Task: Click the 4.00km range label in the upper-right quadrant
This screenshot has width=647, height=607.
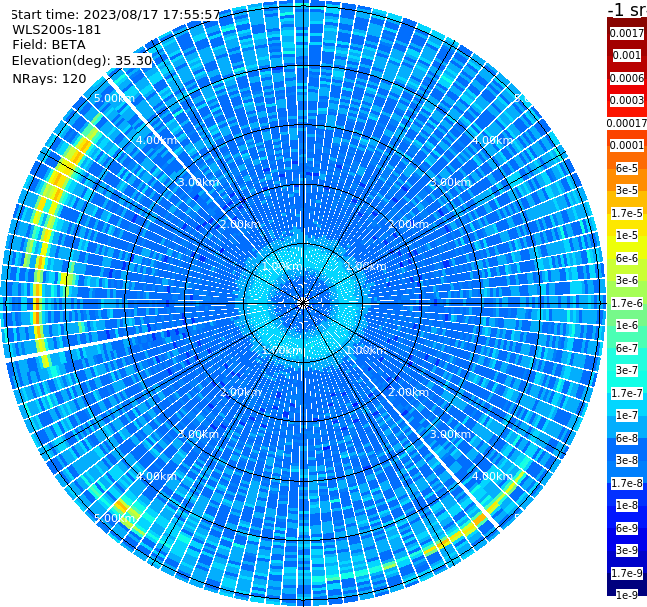Action: point(493,140)
